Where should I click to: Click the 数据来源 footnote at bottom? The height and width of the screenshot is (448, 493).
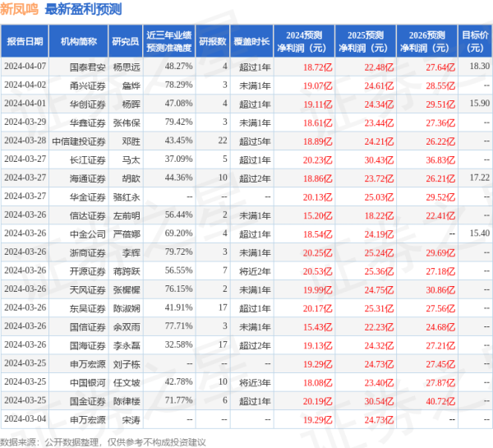click(x=103, y=442)
